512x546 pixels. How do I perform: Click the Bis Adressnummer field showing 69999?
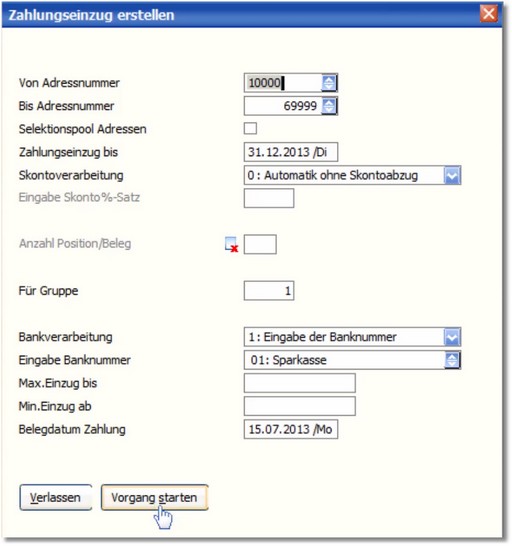click(x=284, y=106)
